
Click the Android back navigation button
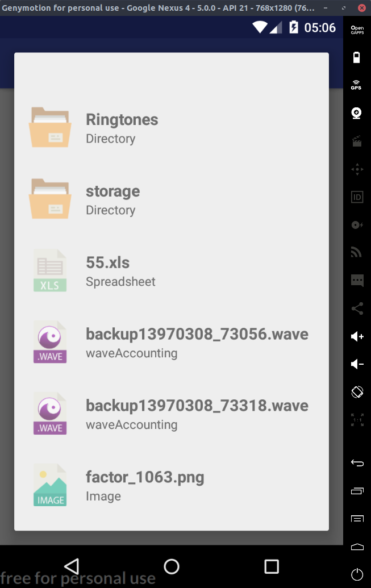[x=71, y=566]
